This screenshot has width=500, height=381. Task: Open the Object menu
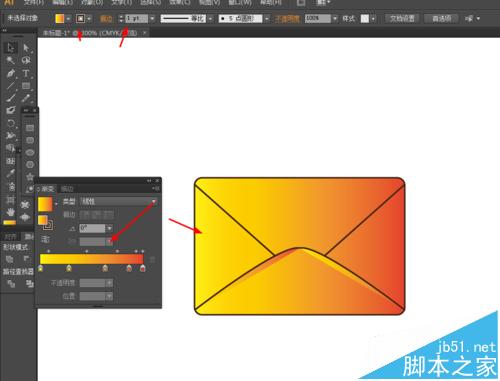[x=92, y=3]
